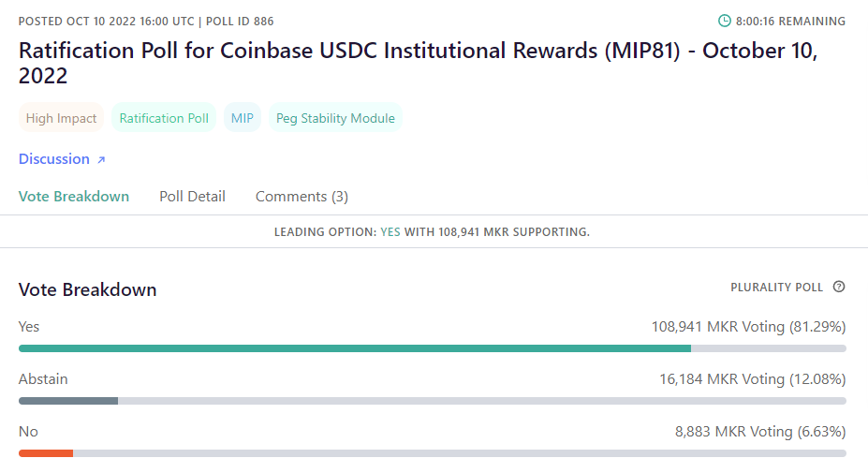
Task: Select the Peg Stability Module tag
Action: click(x=335, y=118)
